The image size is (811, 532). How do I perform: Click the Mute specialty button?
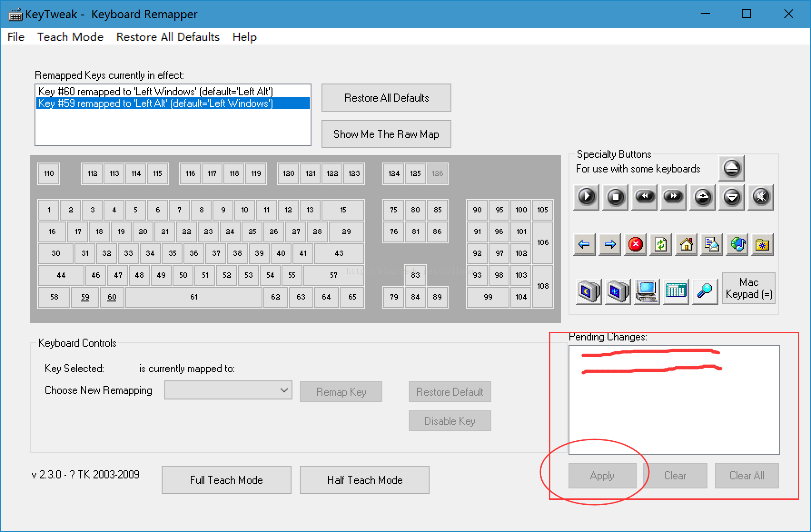click(x=761, y=197)
